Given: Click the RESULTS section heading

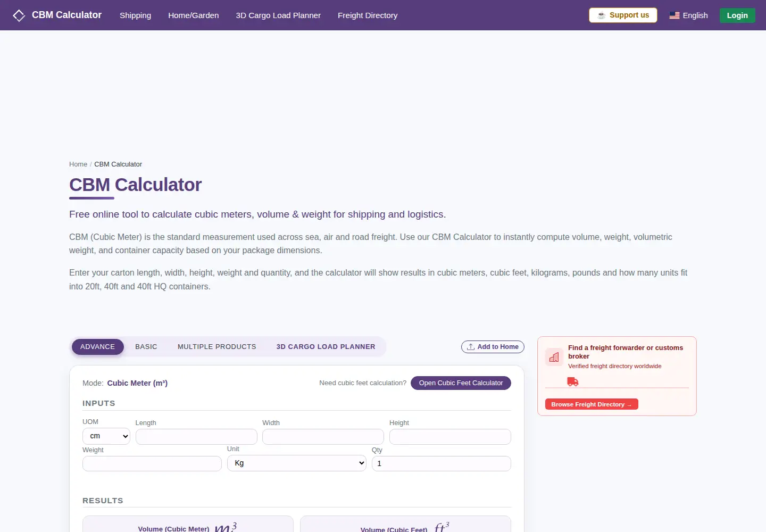Looking at the screenshot, I should pos(103,501).
